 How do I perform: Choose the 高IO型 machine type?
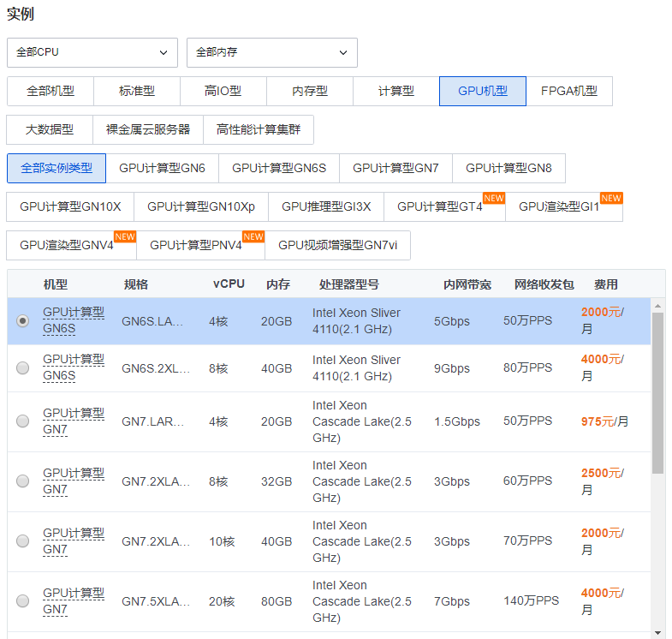(223, 91)
